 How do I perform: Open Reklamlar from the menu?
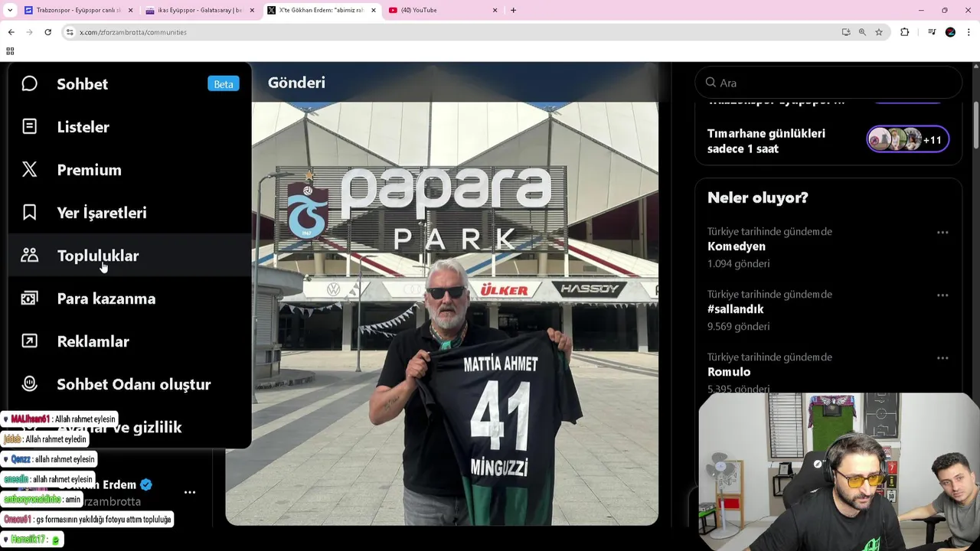click(130, 341)
